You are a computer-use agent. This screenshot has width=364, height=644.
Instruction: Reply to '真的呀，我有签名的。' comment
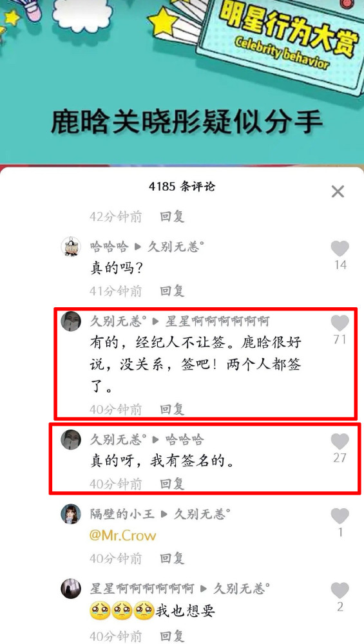(172, 484)
